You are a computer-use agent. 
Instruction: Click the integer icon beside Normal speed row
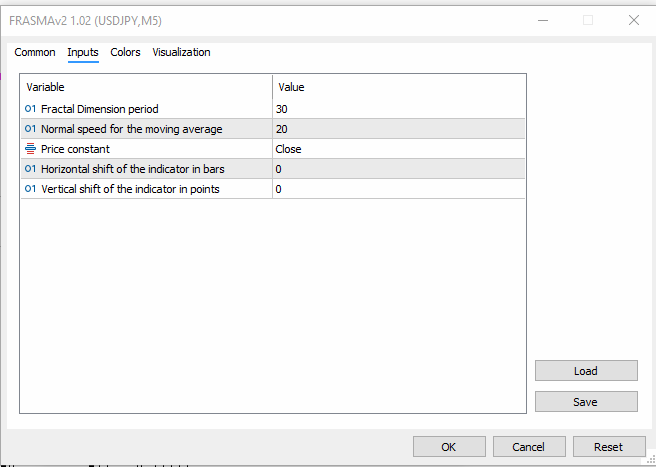30,129
